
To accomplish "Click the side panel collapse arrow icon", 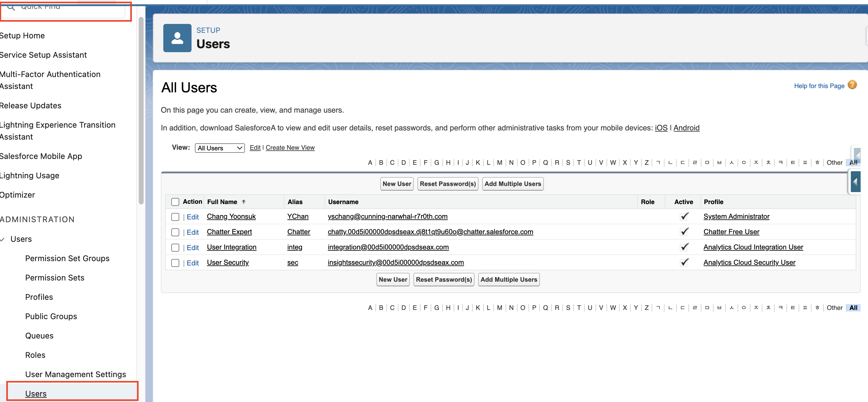I will (855, 182).
